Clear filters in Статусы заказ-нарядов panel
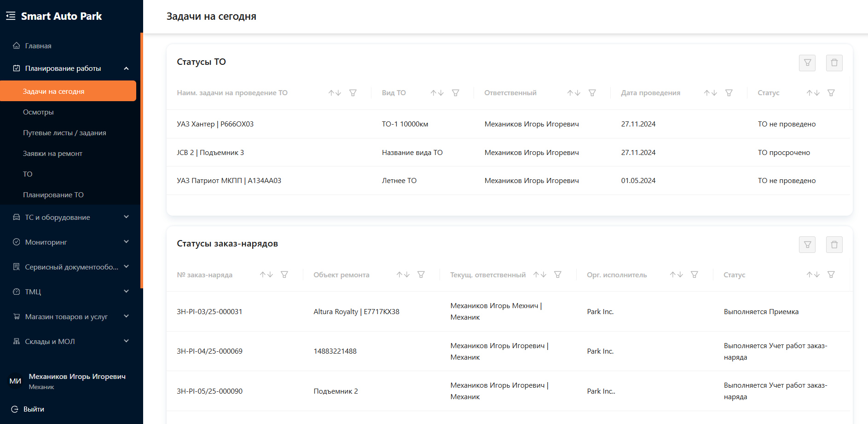 [x=834, y=245]
